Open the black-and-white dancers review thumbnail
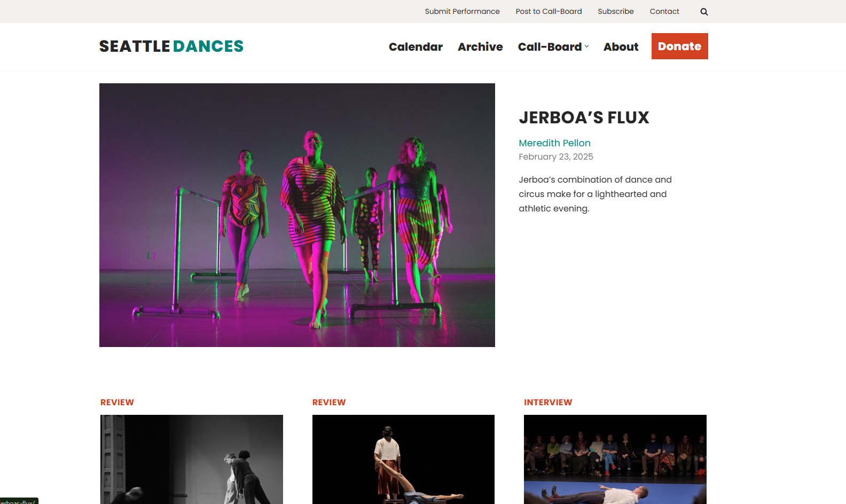 point(192,459)
